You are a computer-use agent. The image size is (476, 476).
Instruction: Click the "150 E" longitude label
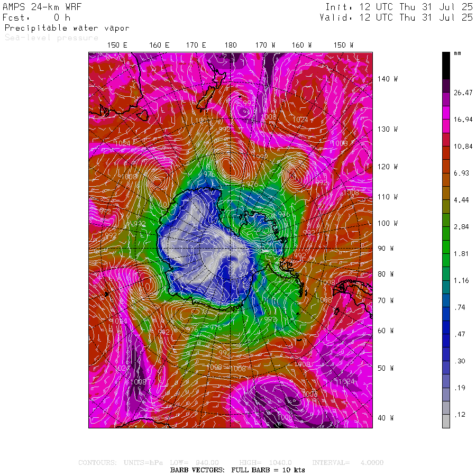coord(117,45)
